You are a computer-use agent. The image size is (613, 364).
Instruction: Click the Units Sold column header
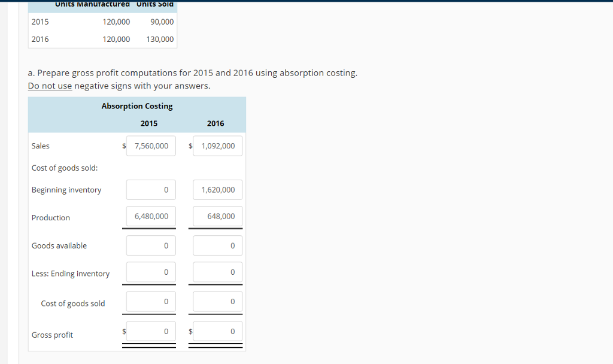pos(153,4)
